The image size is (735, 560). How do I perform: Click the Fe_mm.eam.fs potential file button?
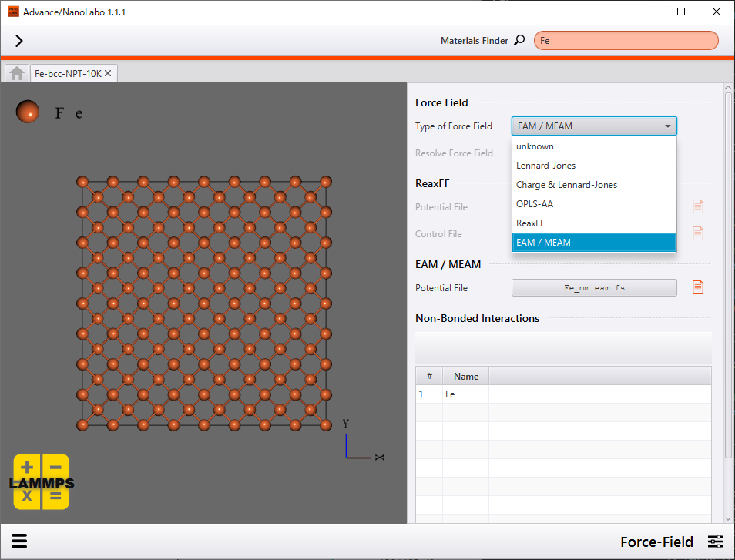[594, 288]
